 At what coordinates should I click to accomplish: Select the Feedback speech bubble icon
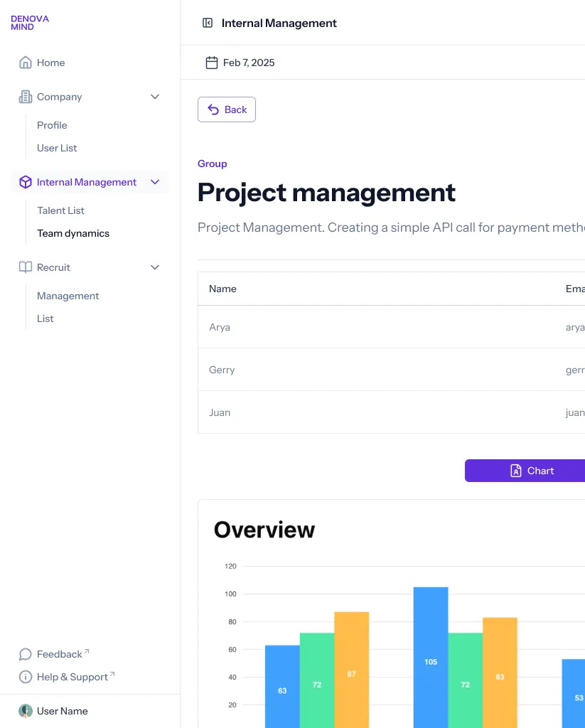25,654
